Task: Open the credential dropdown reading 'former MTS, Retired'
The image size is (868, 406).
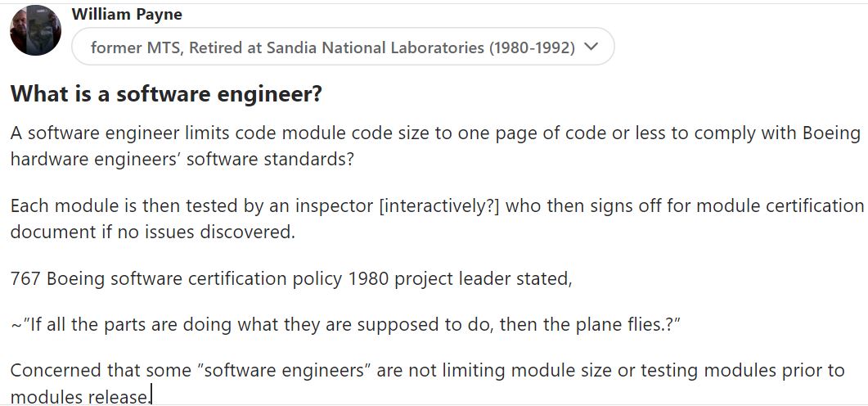Action: (x=343, y=47)
